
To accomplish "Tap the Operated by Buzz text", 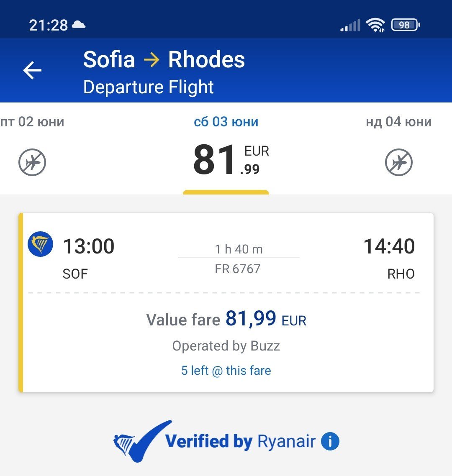I will [x=226, y=346].
